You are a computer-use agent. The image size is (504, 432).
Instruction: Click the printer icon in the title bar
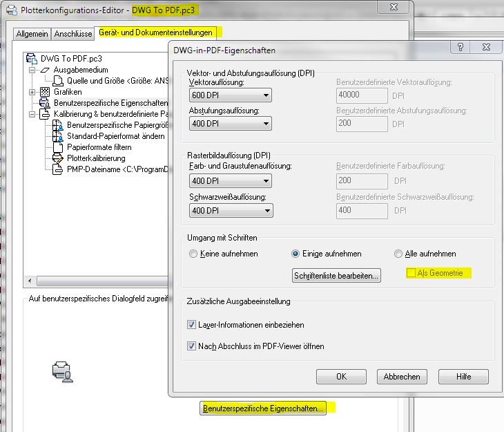12,10
